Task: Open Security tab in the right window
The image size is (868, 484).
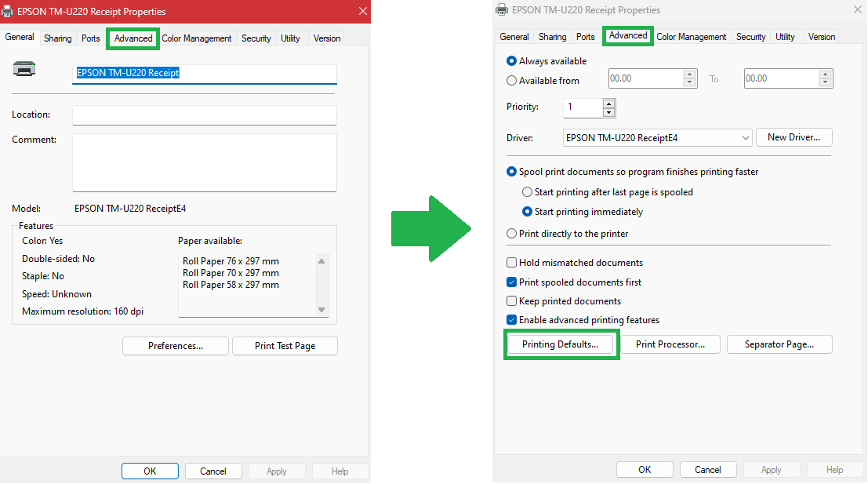Action: click(750, 37)
